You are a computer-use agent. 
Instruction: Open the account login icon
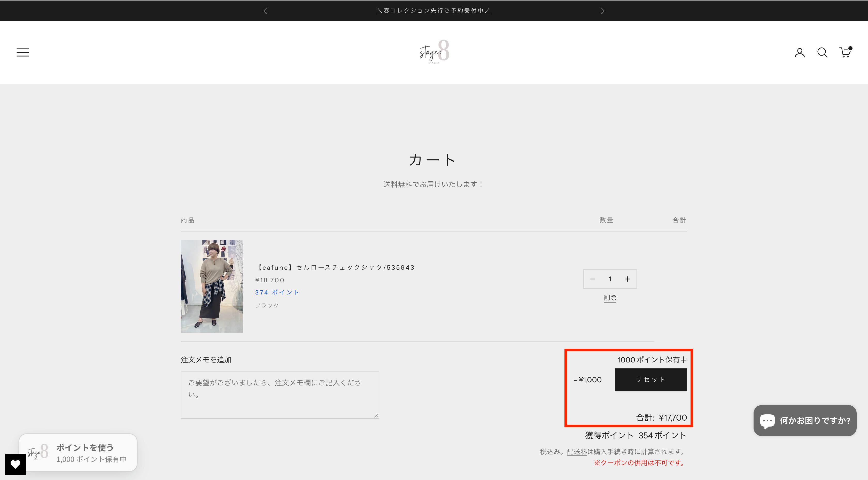(x=800, y=52)
